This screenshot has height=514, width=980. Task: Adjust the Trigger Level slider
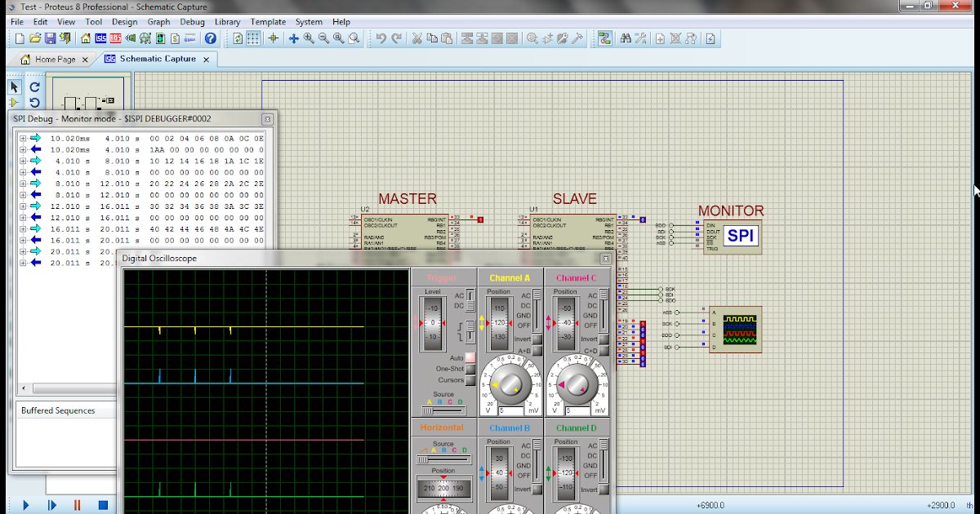pos(432,321)
